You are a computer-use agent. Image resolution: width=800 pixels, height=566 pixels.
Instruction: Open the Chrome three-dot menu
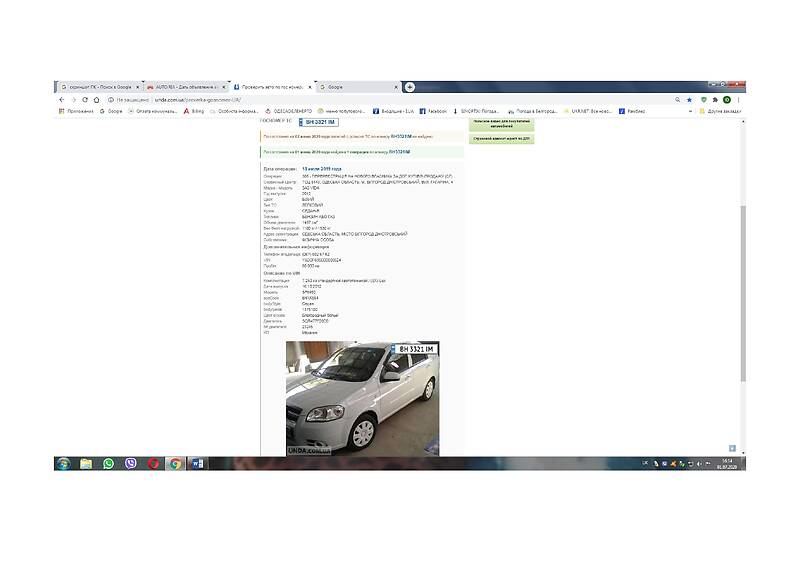[x=738, y=100]
